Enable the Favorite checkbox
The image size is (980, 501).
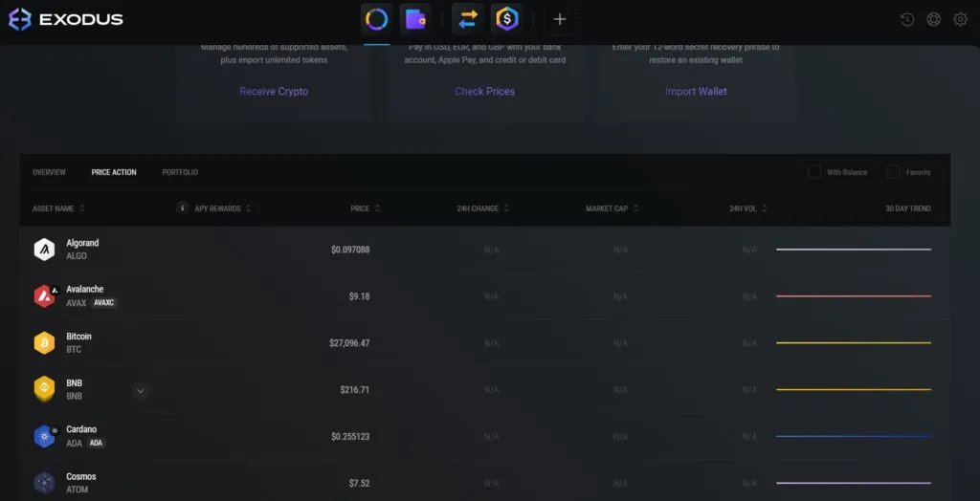coord(893,172)
